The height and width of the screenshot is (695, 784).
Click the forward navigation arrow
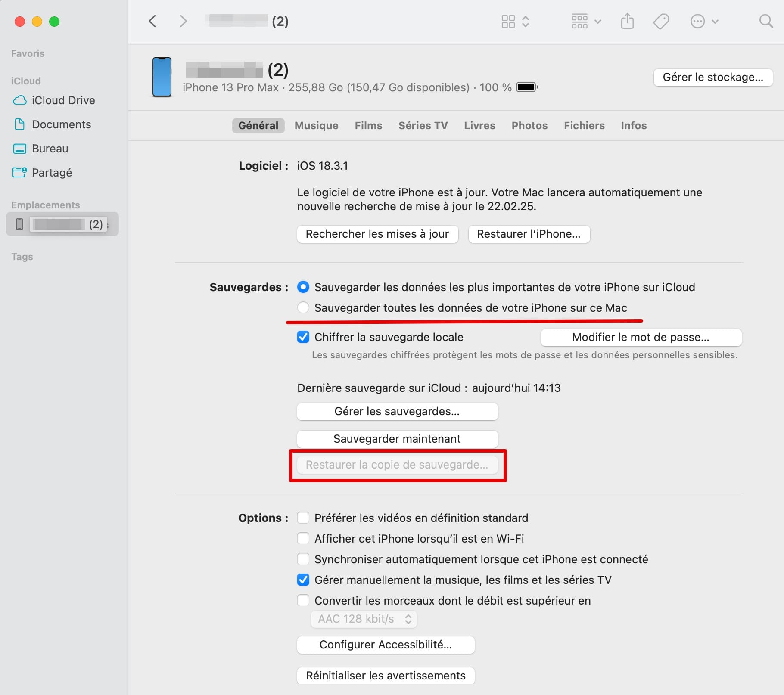click(183, 21)
